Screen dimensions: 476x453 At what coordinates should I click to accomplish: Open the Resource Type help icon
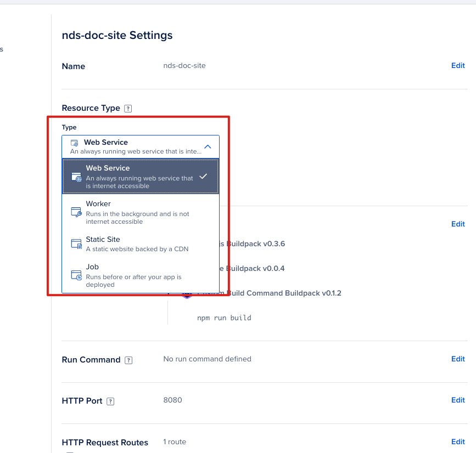tap(128, 109)
